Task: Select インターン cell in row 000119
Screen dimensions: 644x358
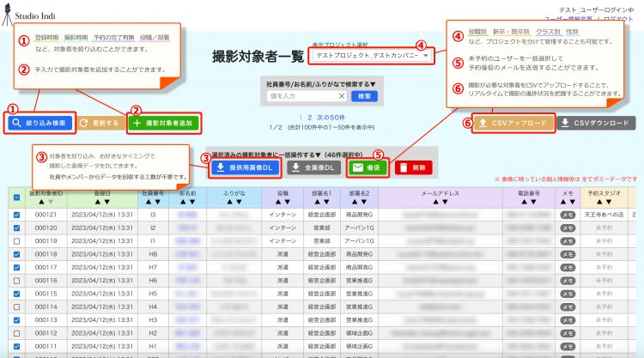Action: coord(283,241)
